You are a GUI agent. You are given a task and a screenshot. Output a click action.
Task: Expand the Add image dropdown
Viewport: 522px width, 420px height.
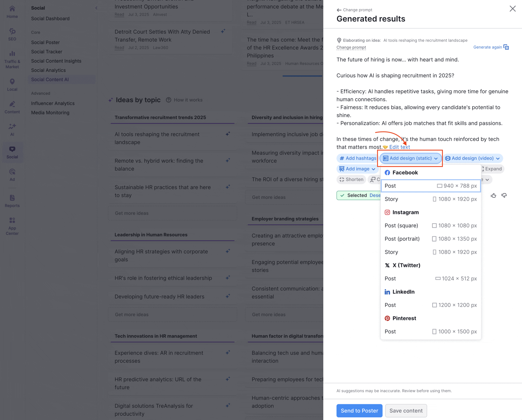click(x=357, y=169)
